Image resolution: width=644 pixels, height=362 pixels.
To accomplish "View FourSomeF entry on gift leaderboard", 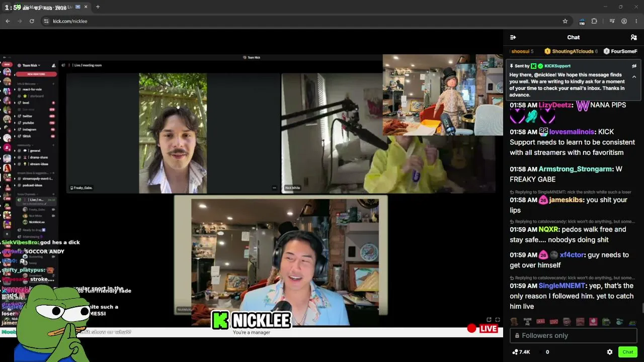I will coord(621,51).
